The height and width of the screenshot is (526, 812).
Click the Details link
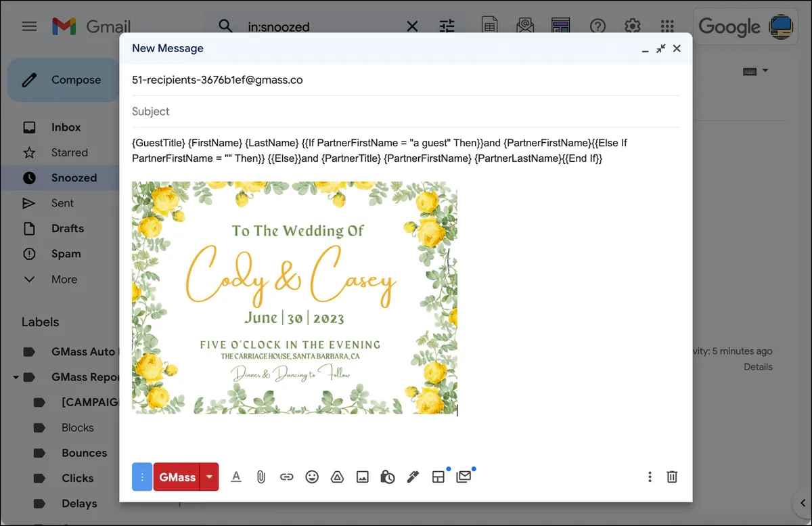tap(758, 367)
